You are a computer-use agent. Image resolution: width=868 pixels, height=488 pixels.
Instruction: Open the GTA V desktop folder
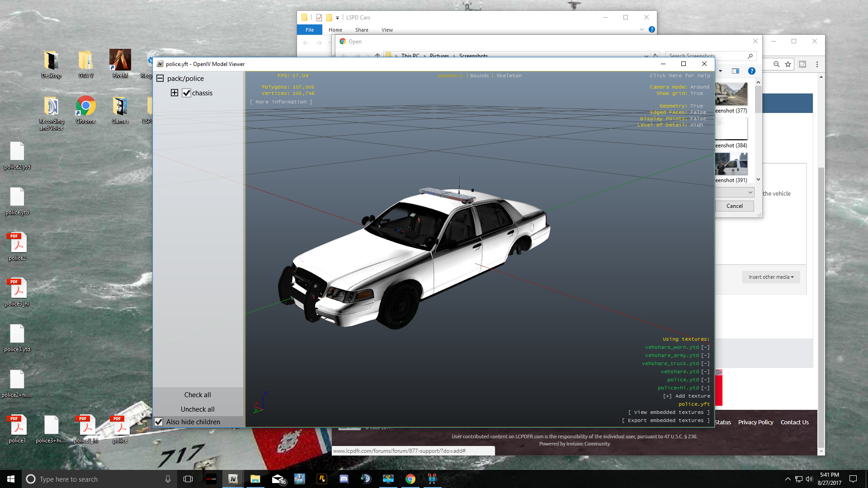click(x=85, y=61)
